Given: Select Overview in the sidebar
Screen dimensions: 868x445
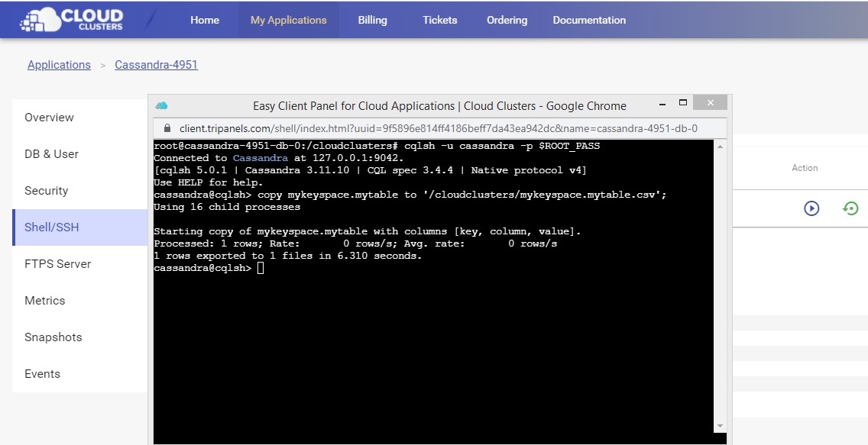Looking at the screenshot, I should (x=79, y=118).
